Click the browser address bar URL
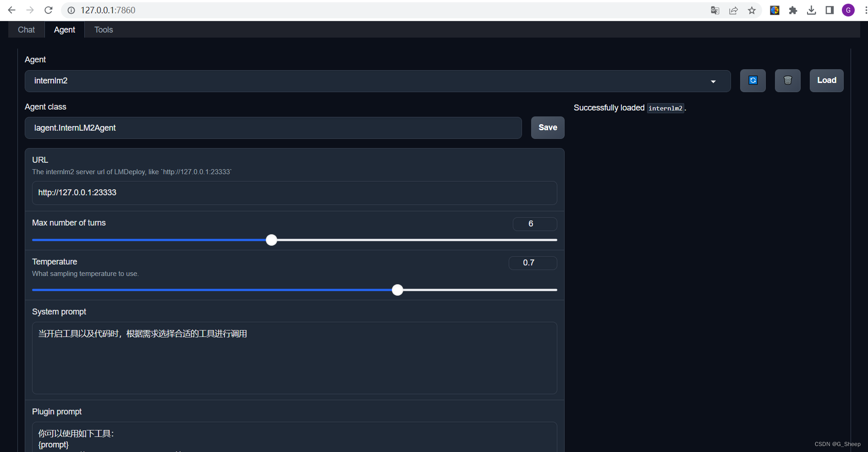The width and height of the screenshot is (868, 452). tap(108, 10)
